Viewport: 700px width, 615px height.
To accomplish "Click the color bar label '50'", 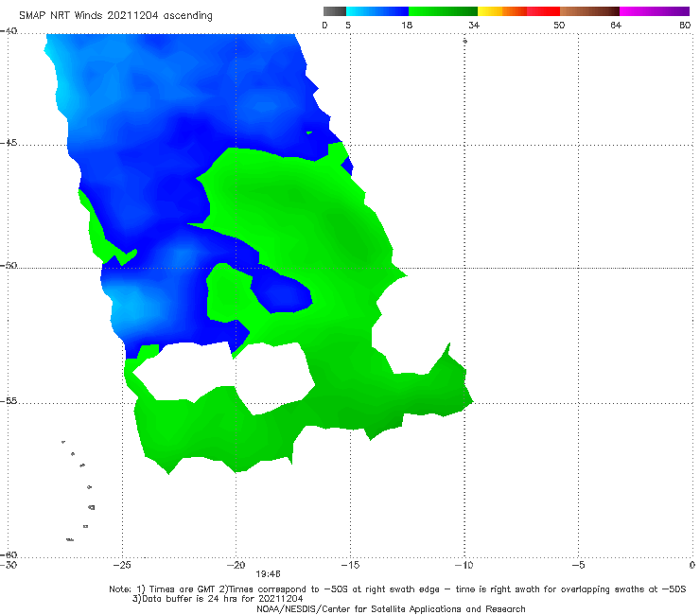I will (x=559, y=25).
